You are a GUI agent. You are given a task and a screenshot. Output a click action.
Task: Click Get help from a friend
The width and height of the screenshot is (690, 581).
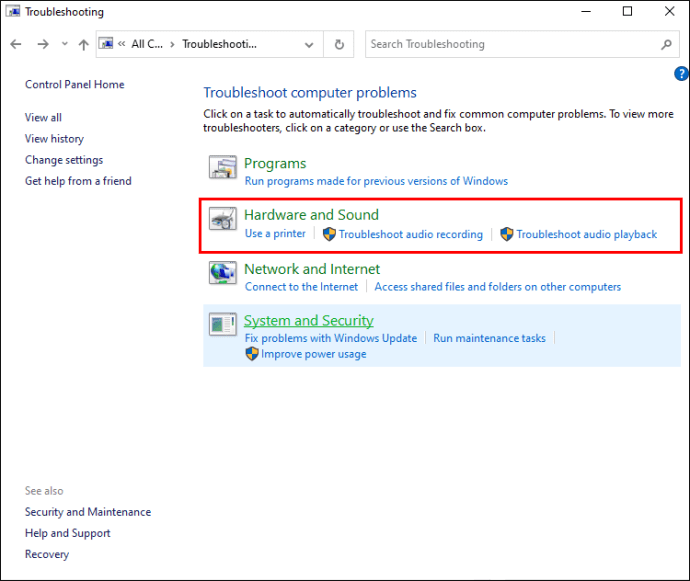(x=78, y=181)
